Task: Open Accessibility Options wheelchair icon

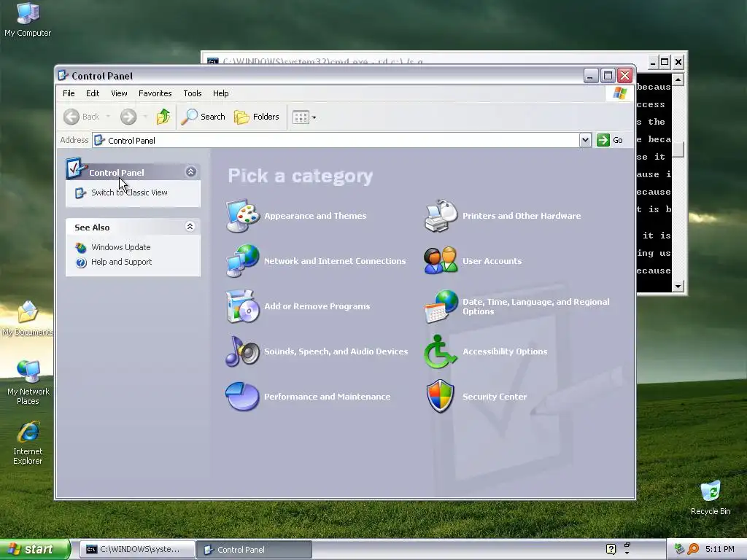Action: [441, 351]
